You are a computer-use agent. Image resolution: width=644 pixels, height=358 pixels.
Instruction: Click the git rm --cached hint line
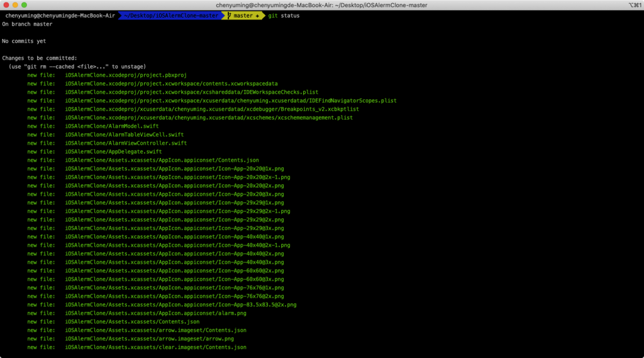point(77,67)
